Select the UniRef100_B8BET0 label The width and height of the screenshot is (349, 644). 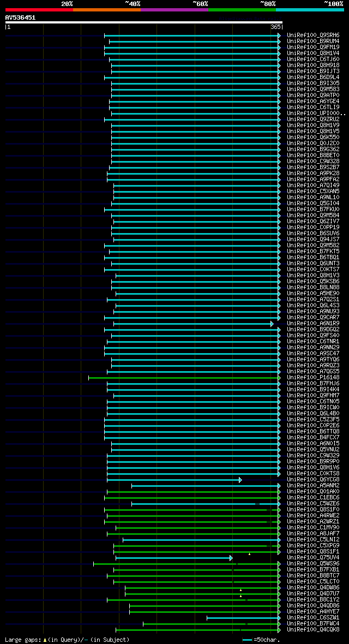coord(313,155)
